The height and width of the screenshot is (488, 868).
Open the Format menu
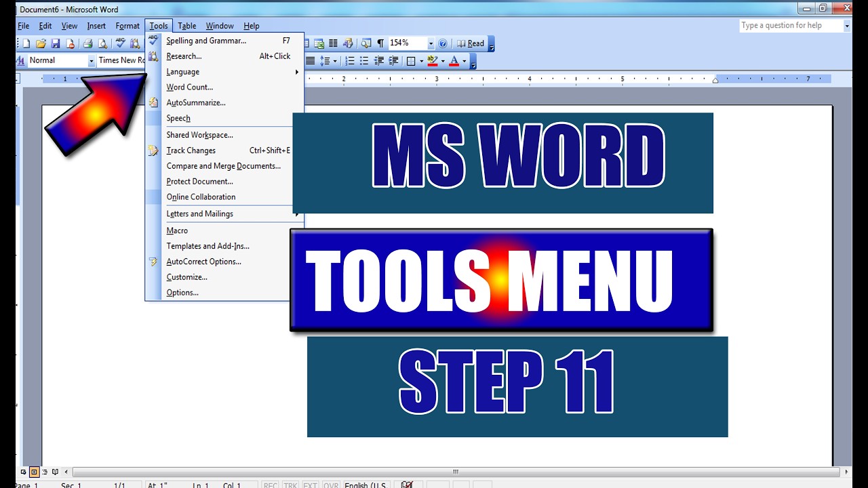coord(127,26)
